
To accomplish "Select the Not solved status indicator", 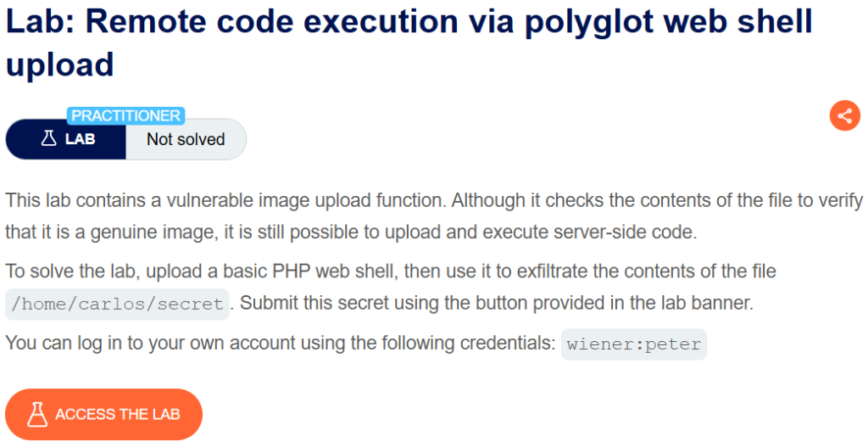I will [186, 139].
